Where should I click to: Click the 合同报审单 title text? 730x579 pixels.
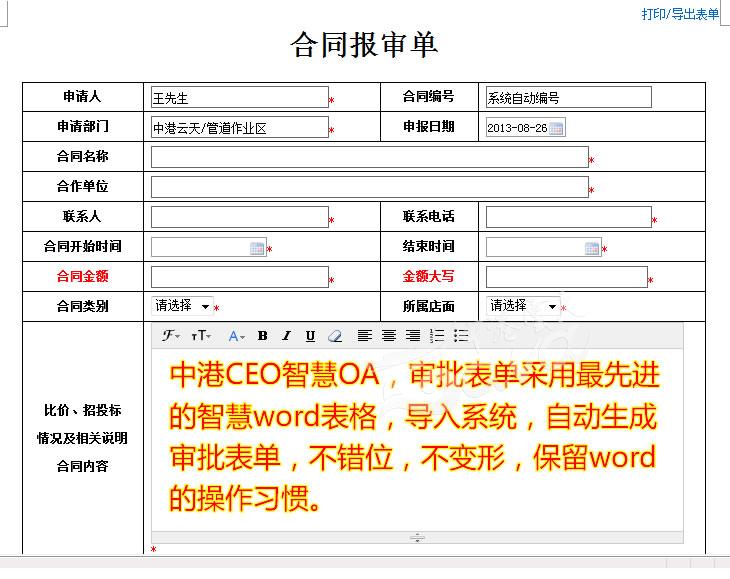click(x=364, y=45)
